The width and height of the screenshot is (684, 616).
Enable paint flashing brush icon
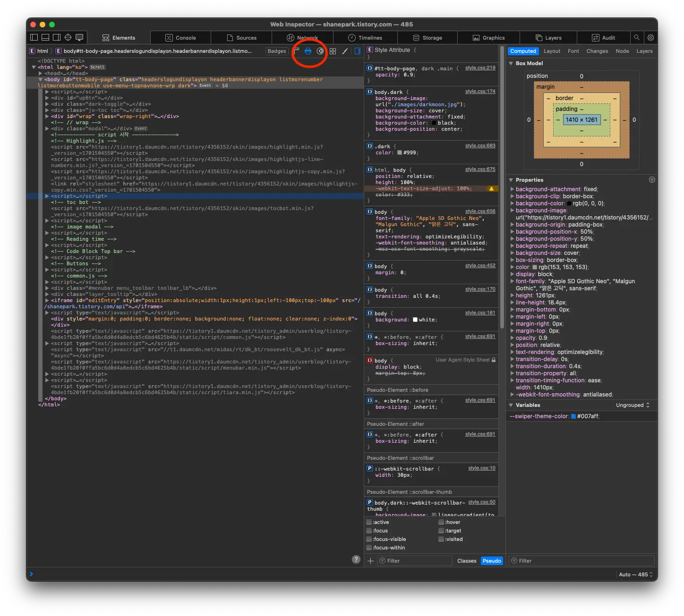click(x=345, y=51)
